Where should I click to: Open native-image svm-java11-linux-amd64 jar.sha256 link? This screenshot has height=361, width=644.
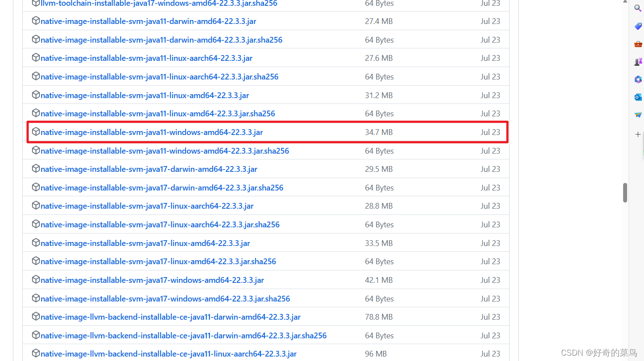tap(158, 114)
